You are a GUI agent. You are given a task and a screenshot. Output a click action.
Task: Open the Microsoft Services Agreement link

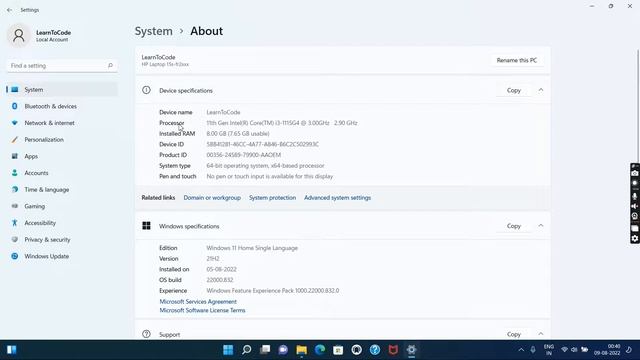click(198, 302)
